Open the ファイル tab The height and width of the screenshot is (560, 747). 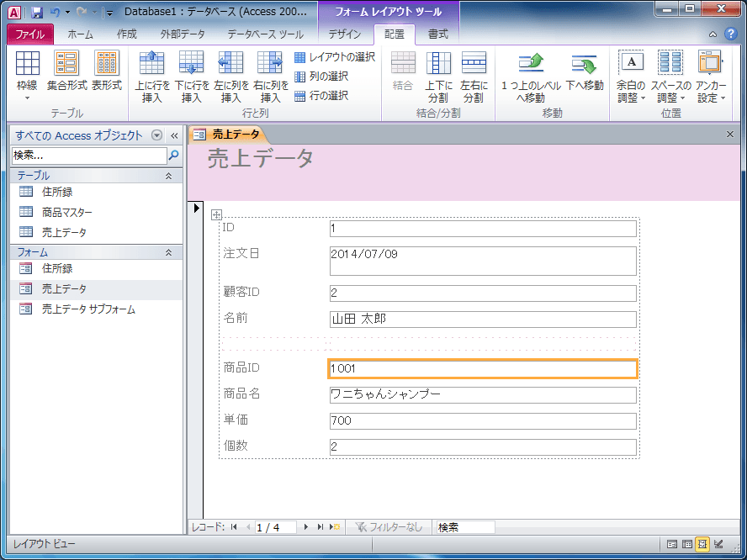[x=30, y=34]
